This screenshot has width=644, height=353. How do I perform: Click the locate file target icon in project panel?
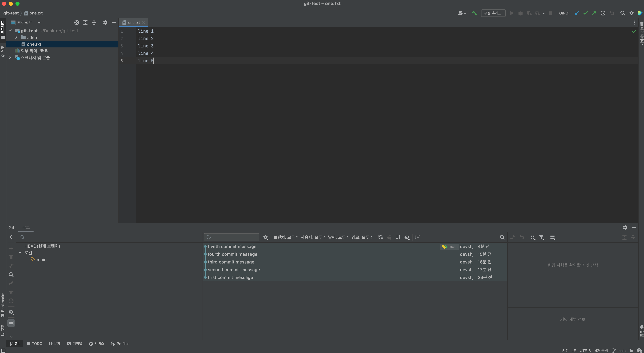(77, 23)
